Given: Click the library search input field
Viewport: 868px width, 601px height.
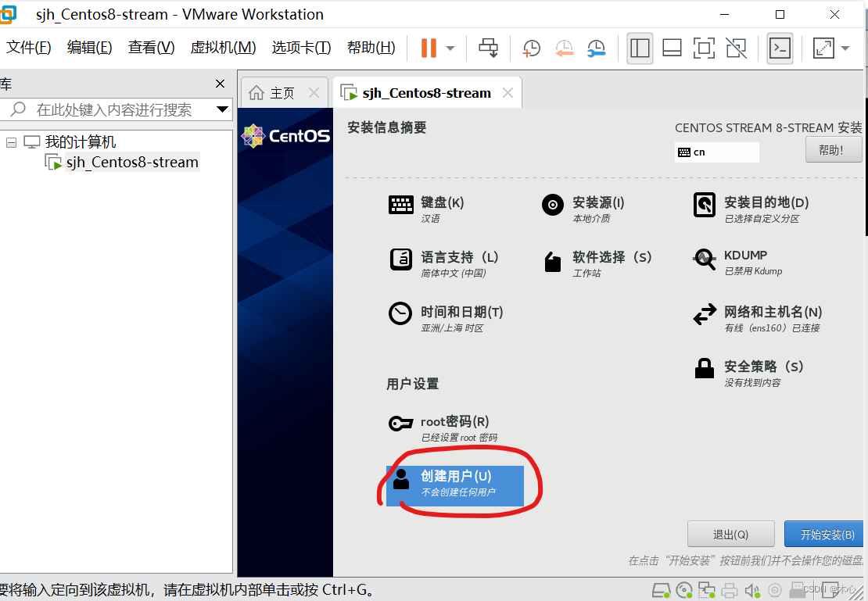Looking at the screenshot, I should click(x=114, y=109).
